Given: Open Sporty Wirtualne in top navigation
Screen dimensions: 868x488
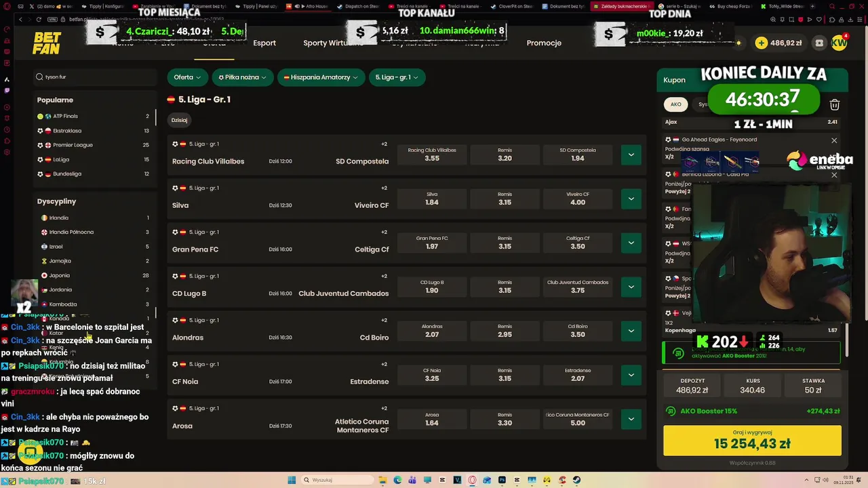Looking at the screenshot, I should 333,43.
